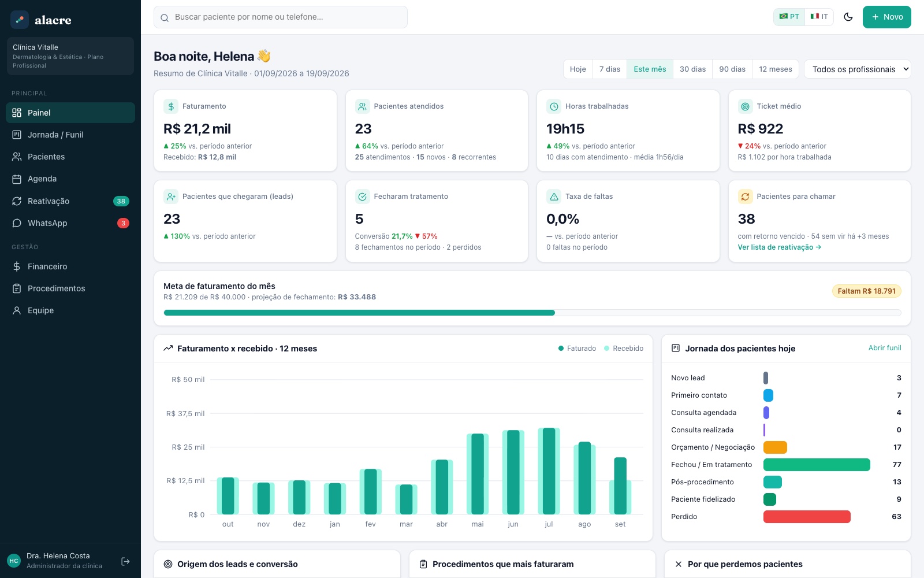Click the Financeiro dollar icon
Viewport: 924px width, 578px height.
17,266
